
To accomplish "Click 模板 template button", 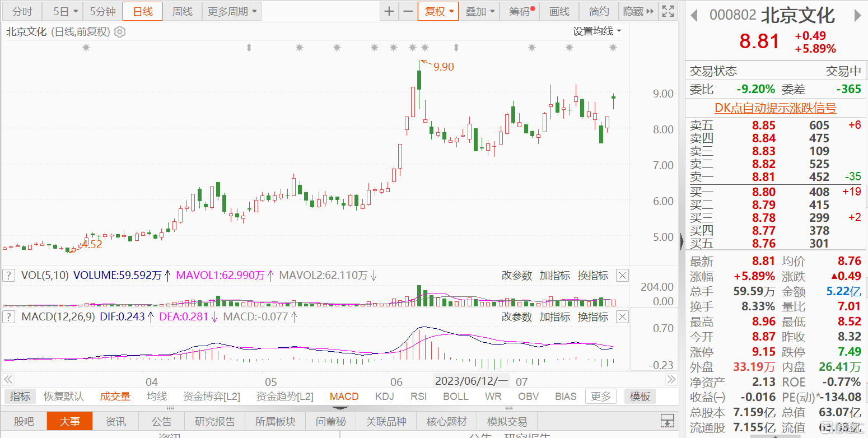I will 640,397.
